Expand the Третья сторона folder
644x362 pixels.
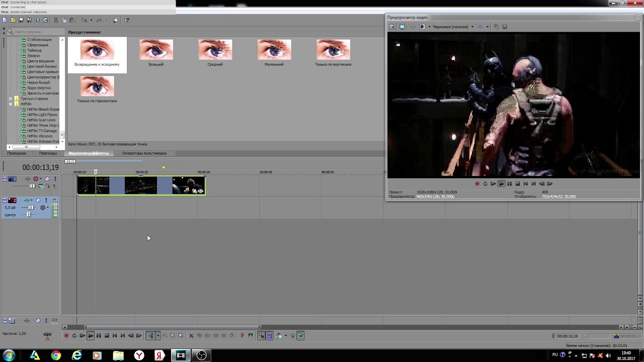tap(11, 99)
